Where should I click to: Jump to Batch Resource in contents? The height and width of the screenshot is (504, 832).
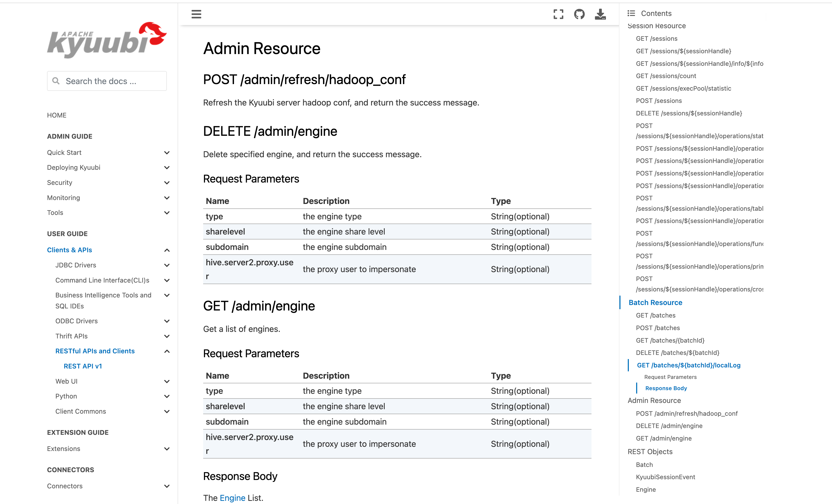pos(655,302)
